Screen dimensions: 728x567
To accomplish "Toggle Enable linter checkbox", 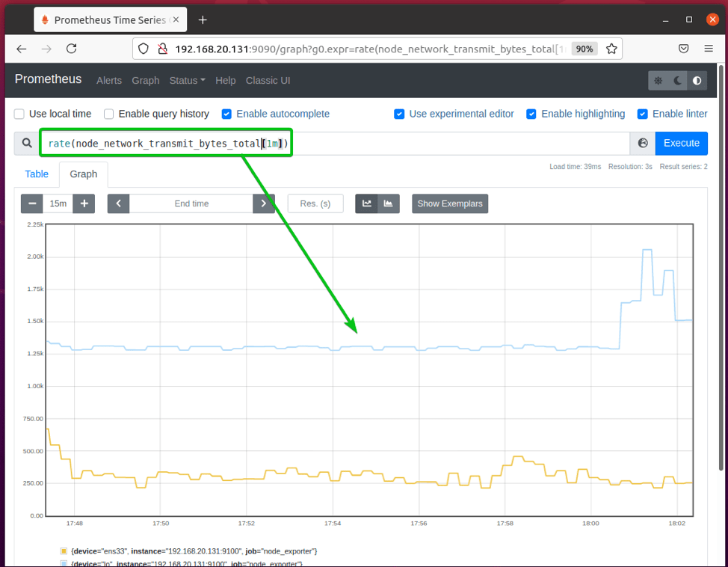I will tap(643, 114).
